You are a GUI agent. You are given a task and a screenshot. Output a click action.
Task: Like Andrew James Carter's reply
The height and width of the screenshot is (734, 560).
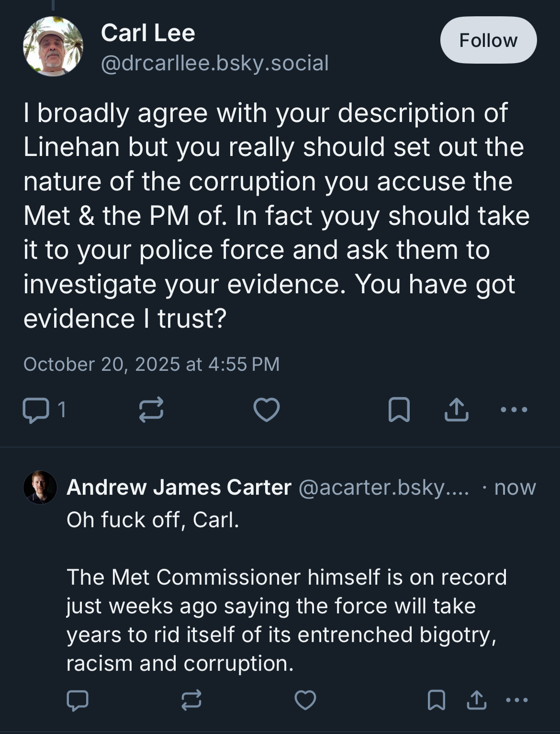305,701
